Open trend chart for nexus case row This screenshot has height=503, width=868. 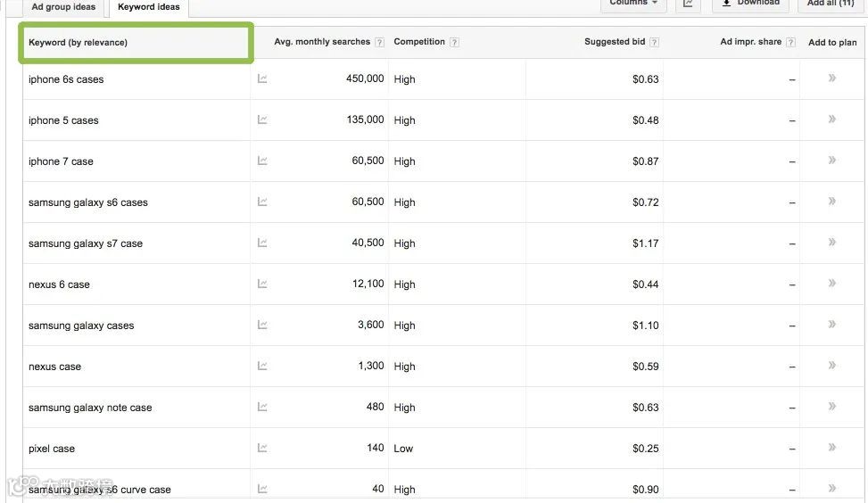[262, 366]
